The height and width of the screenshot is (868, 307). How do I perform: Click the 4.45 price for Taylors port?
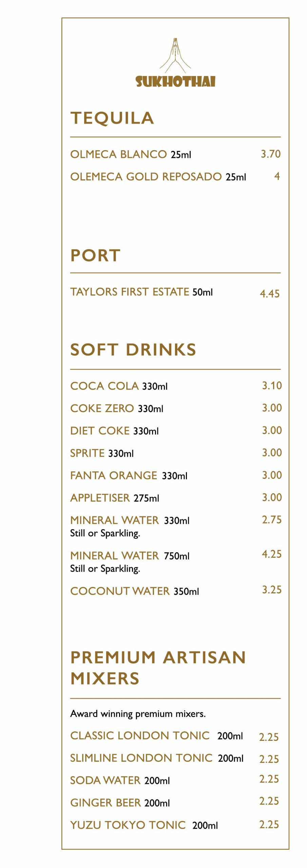coord(270,294)
